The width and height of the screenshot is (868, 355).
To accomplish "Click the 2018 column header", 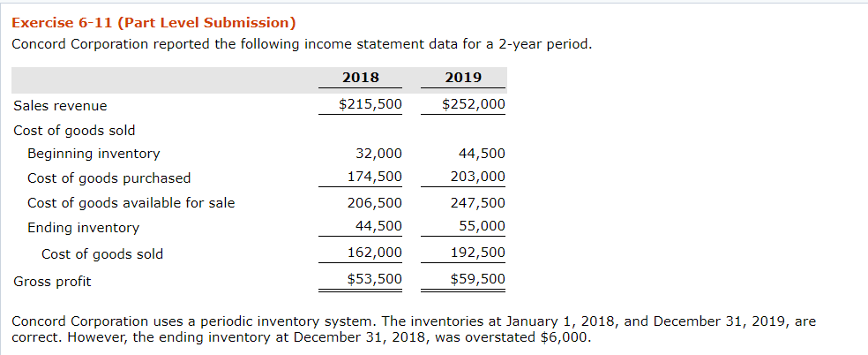I will tap(360, 78).
